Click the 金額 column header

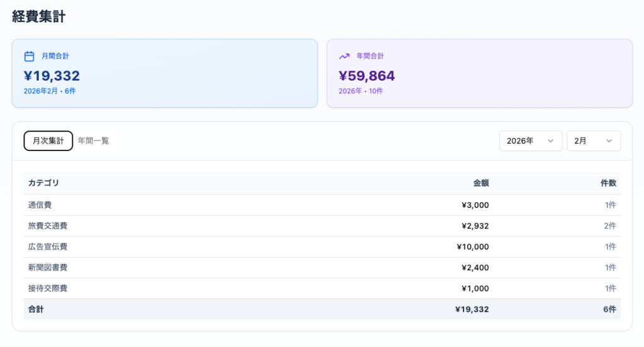pos(480,183)
